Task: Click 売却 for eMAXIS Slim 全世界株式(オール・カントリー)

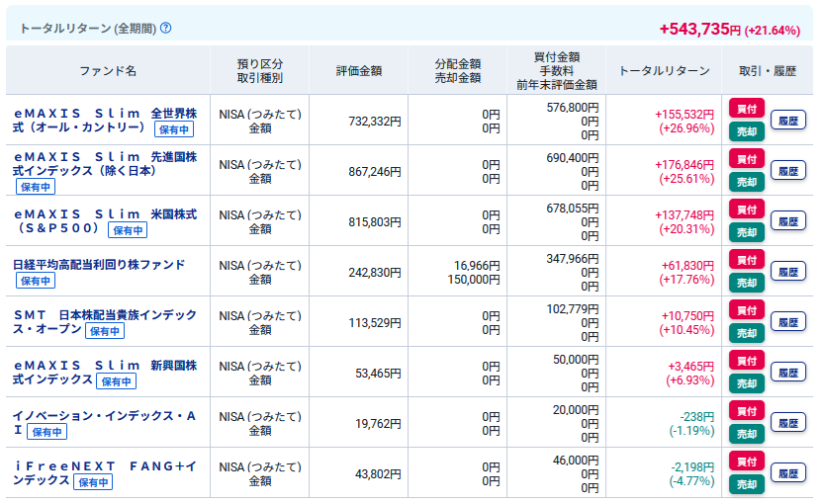Action: [747, 131]
